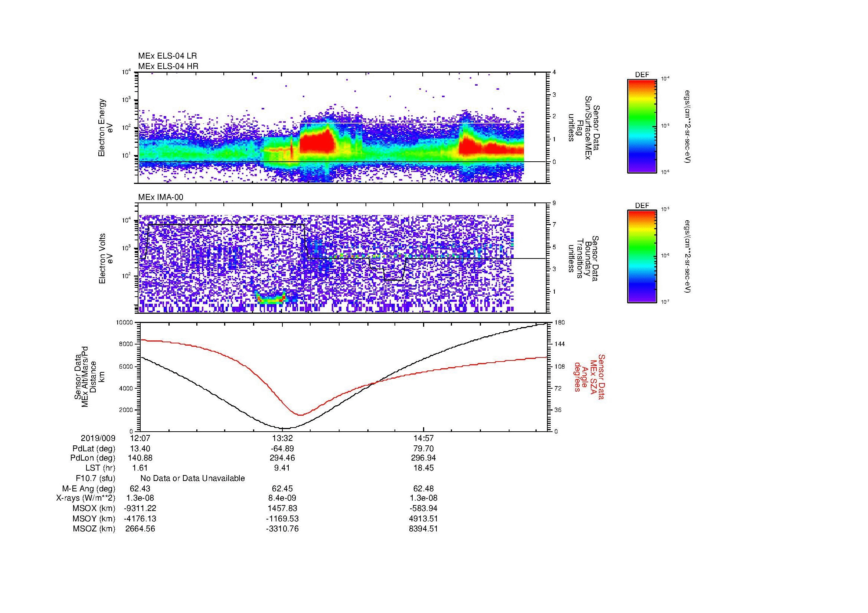Click the 'MSOX (km)' row label
Screen dimensions: 868x613
pyautogui.click(x=94, y=508)
